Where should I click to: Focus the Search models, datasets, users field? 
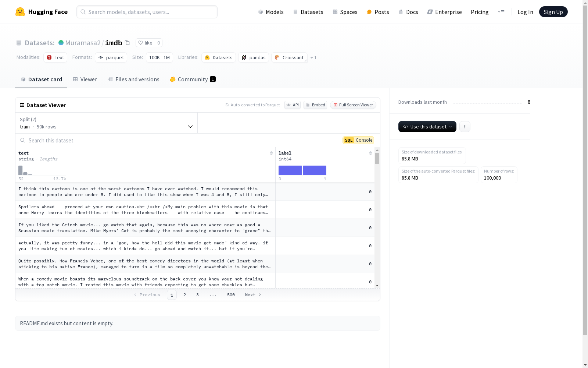(147, 12)
